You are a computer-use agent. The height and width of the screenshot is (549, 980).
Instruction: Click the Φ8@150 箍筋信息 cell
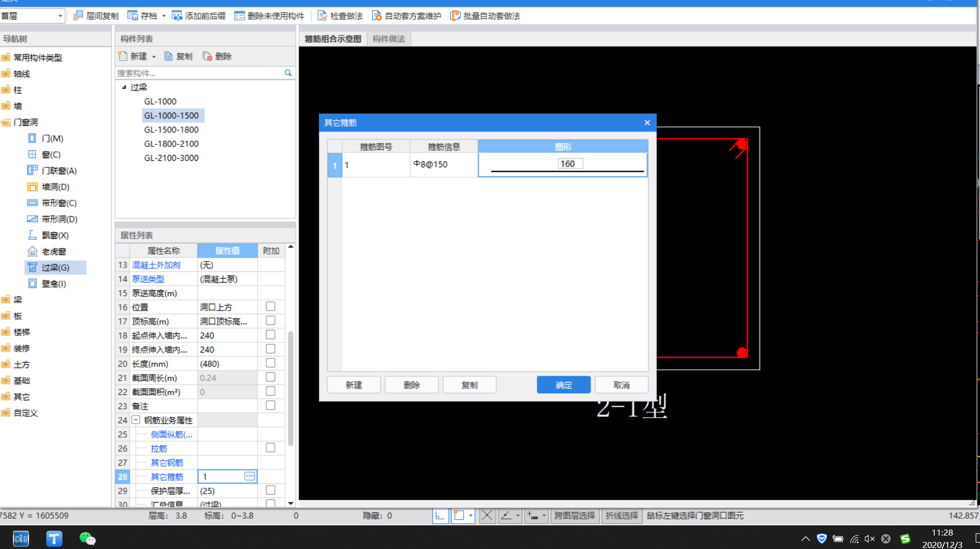(444, 165)
